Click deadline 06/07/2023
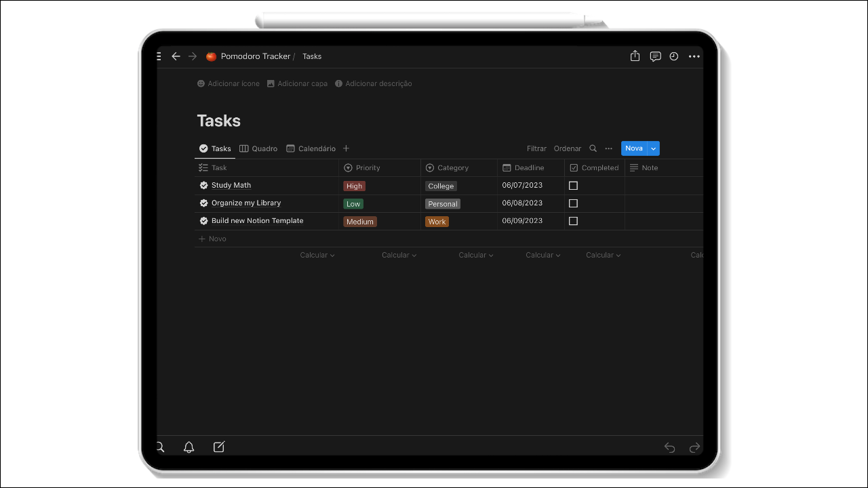The width and height of the screenshot is (868, 488). (522, 185)
